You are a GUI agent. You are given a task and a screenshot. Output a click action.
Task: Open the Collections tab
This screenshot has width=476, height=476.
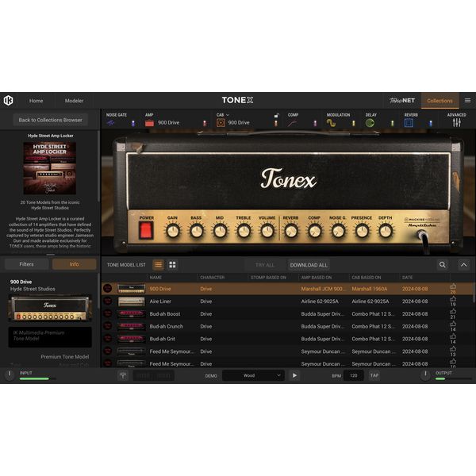[440, 101]
